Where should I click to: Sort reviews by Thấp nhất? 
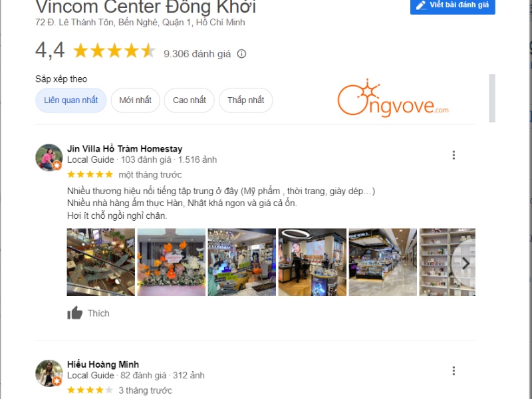pyautogui.click(x=245, y=100)
